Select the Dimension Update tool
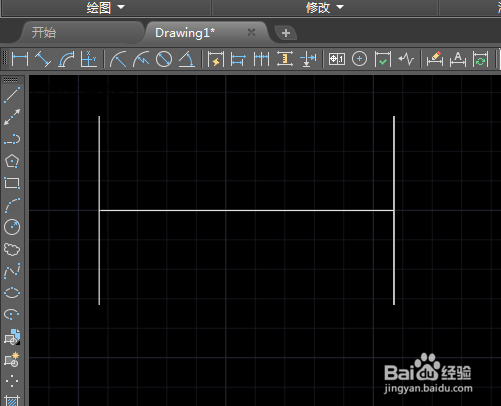 [480, 59]
